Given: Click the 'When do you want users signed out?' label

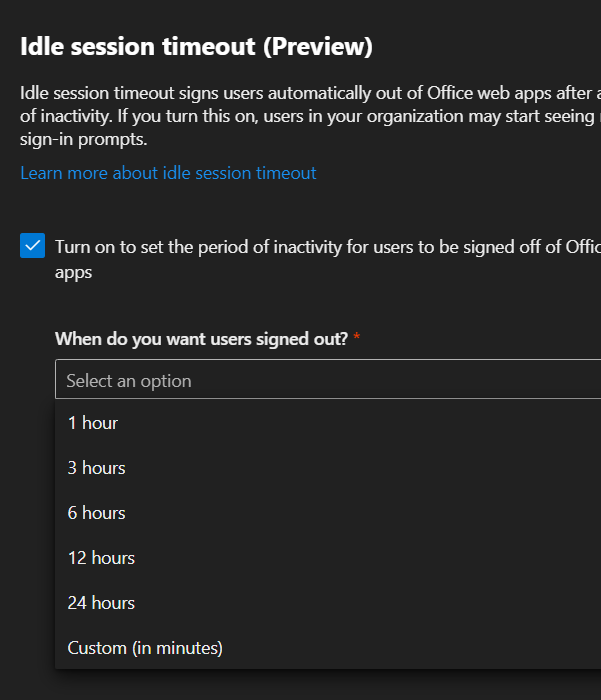Looking at the screenshot, I should click(201, 338).
